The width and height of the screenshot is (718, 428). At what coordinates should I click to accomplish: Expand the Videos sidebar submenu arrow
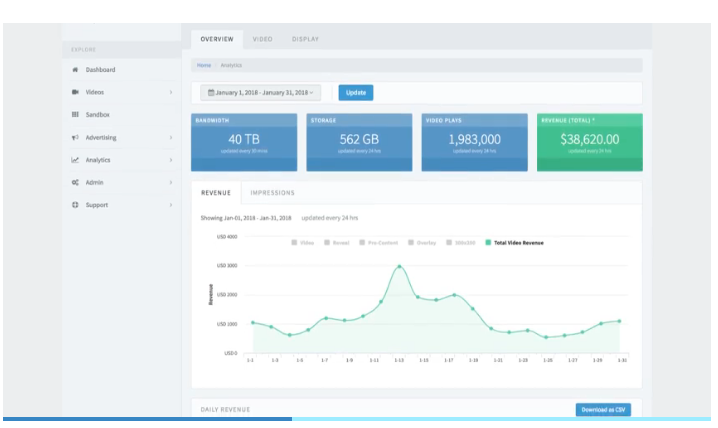click(171, 92)
